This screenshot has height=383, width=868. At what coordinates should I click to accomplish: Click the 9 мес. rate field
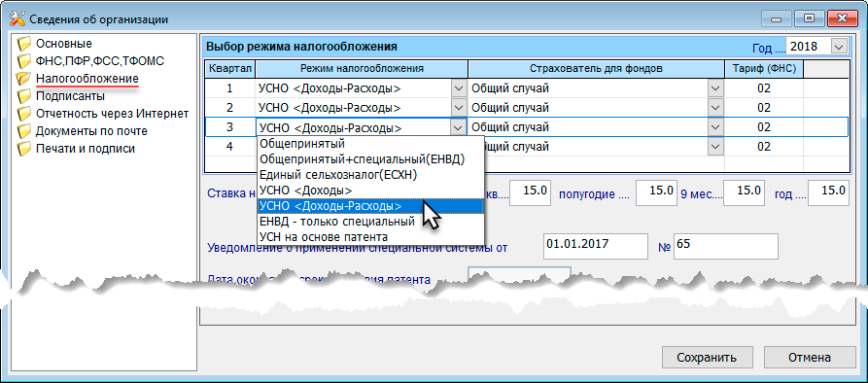click(x=744, y=192)
